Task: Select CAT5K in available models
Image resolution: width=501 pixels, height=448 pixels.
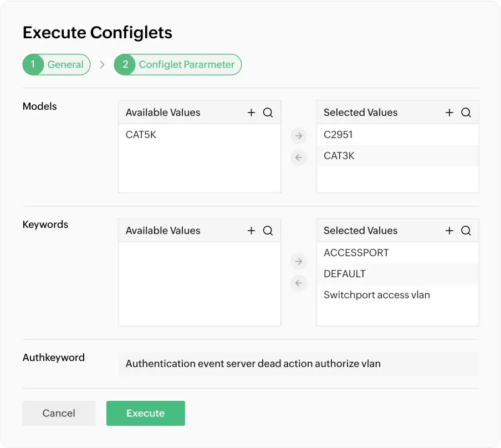Action: coord(200,135)
